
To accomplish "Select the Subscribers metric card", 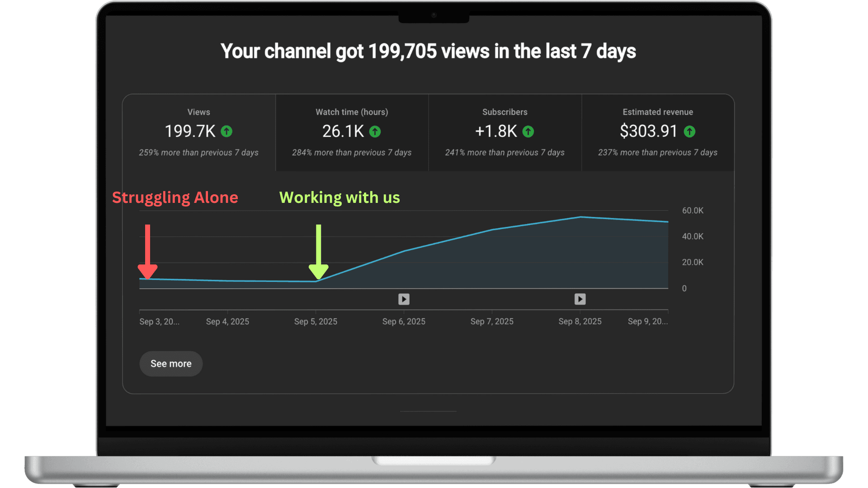I will pyautogui.click(x=505, y=132).
